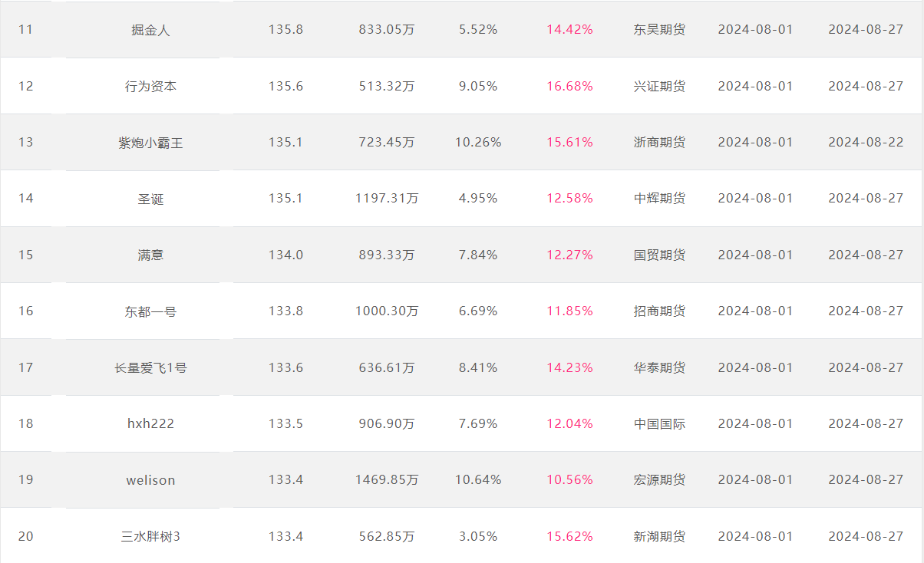Select the 东吴期货 broker cell

click(659, 30)
